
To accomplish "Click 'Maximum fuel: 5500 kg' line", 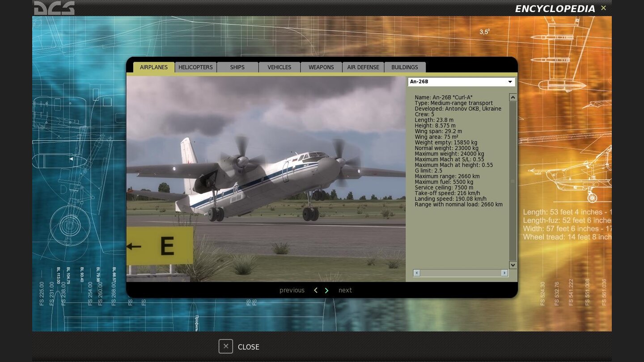I will point(444,182).
